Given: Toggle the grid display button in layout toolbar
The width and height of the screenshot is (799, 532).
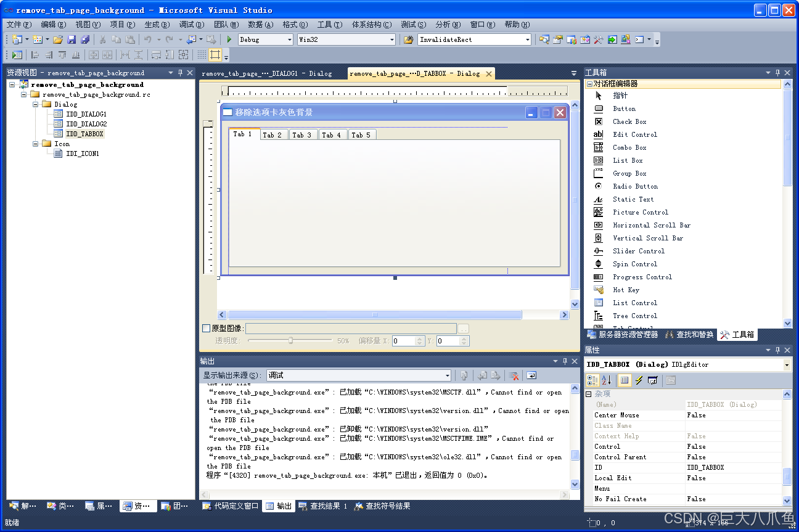Looking at the screenshot, I should click(x=202, y=55).
